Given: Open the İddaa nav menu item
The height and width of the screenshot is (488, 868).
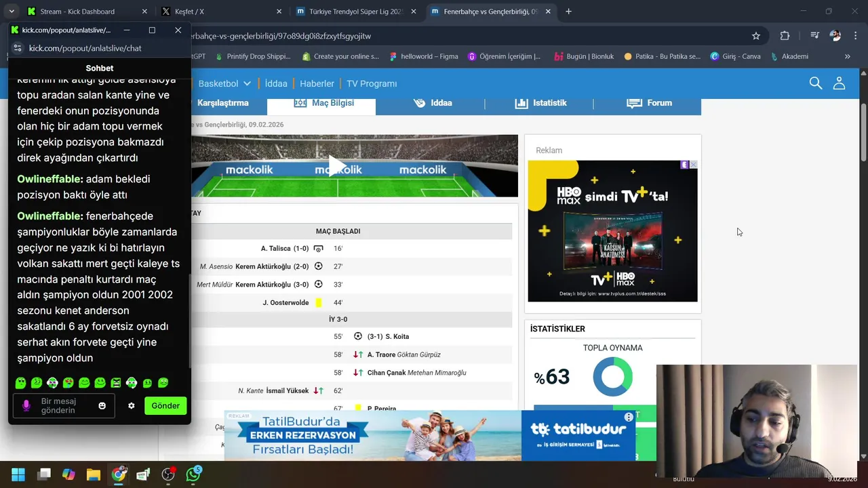Looking at the screenshot, I should (x=276, y=83).
